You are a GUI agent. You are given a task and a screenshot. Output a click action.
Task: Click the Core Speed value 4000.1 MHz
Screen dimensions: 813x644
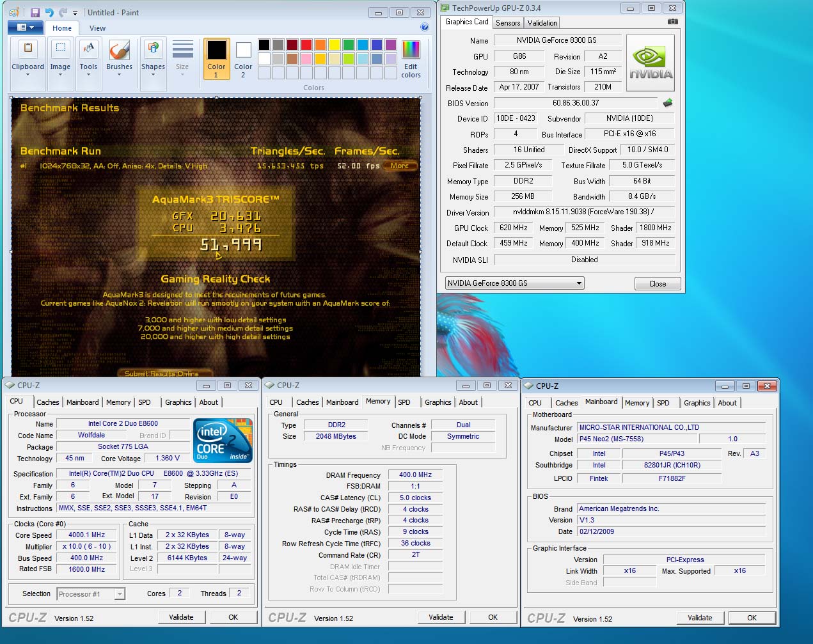click(x=86, y=535)
